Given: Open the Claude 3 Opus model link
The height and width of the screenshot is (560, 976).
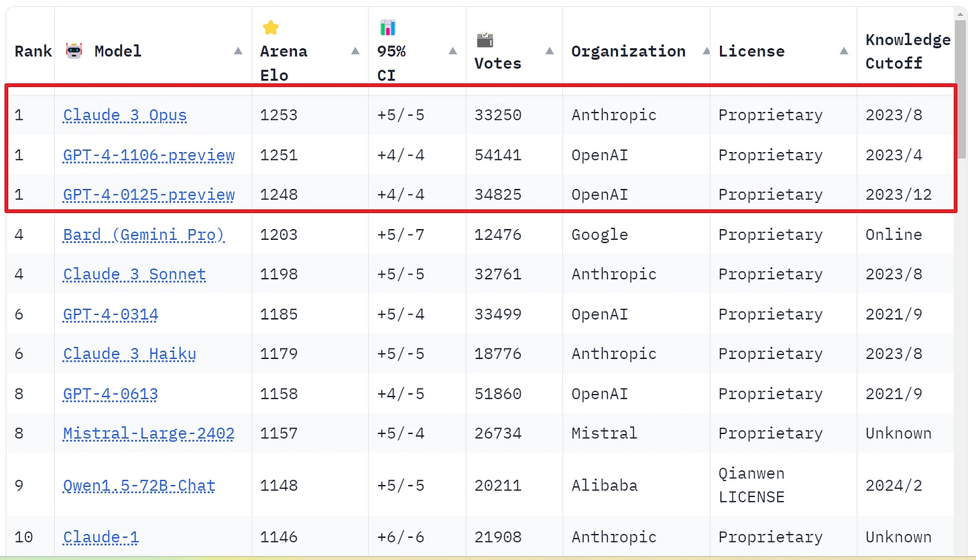Looking at the screenshot, I should pos(125,115).
